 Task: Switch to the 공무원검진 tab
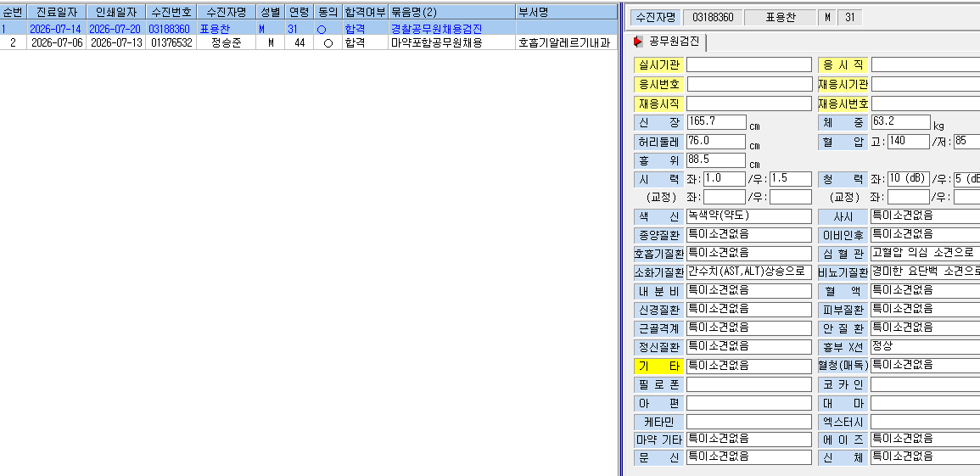[x=668, y=42]
